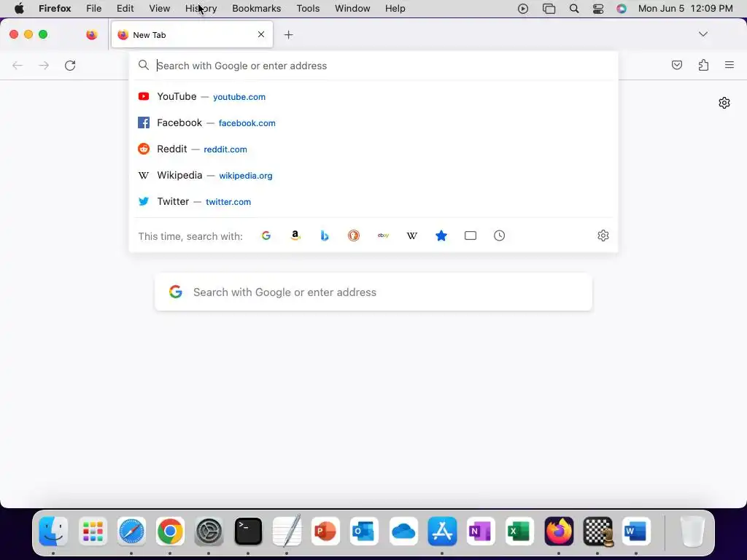Choose YouTube youtube.com suggestion

pyautogui.click(x=373, y=97)
